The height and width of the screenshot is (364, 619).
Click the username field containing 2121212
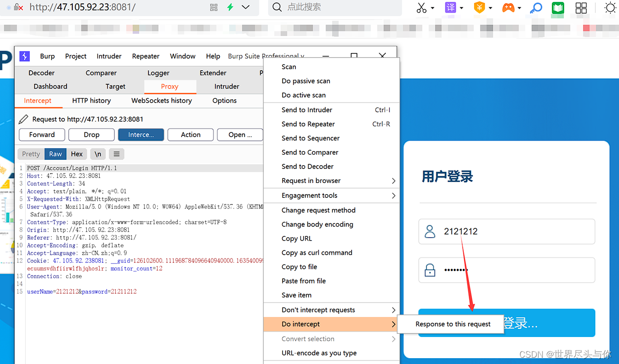pos(507,232)
